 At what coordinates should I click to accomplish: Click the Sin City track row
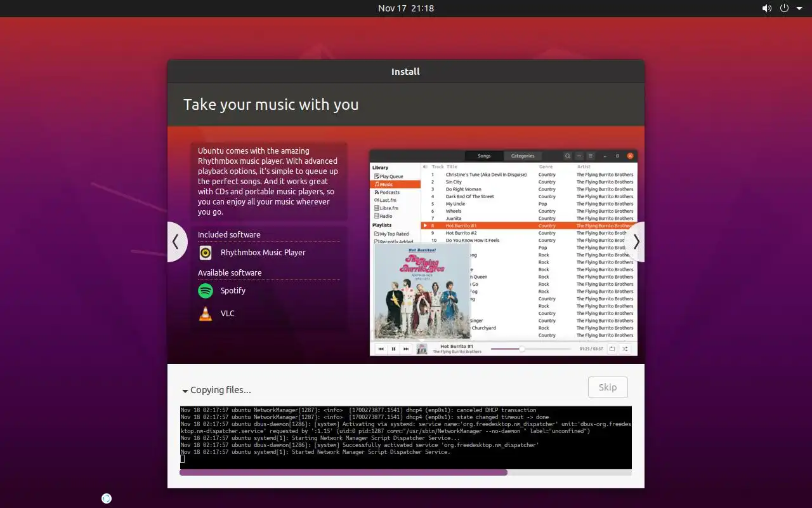pyautogui.click(x=529, y=182)
